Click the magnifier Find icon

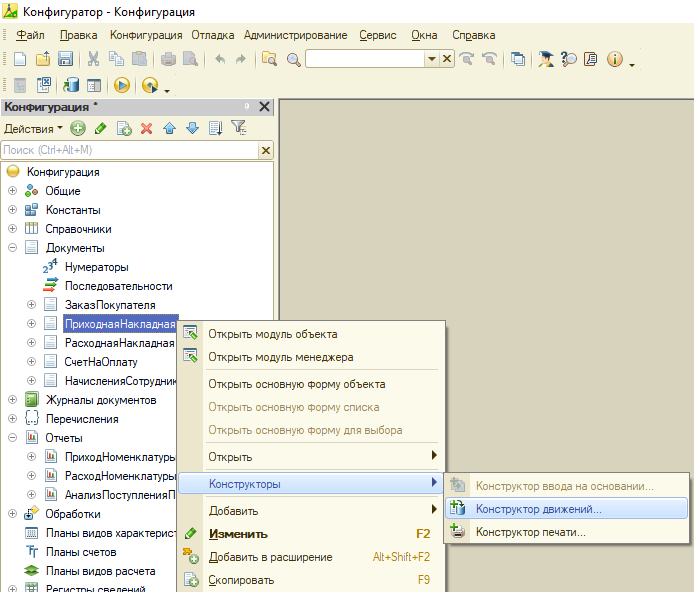[293, 59]
